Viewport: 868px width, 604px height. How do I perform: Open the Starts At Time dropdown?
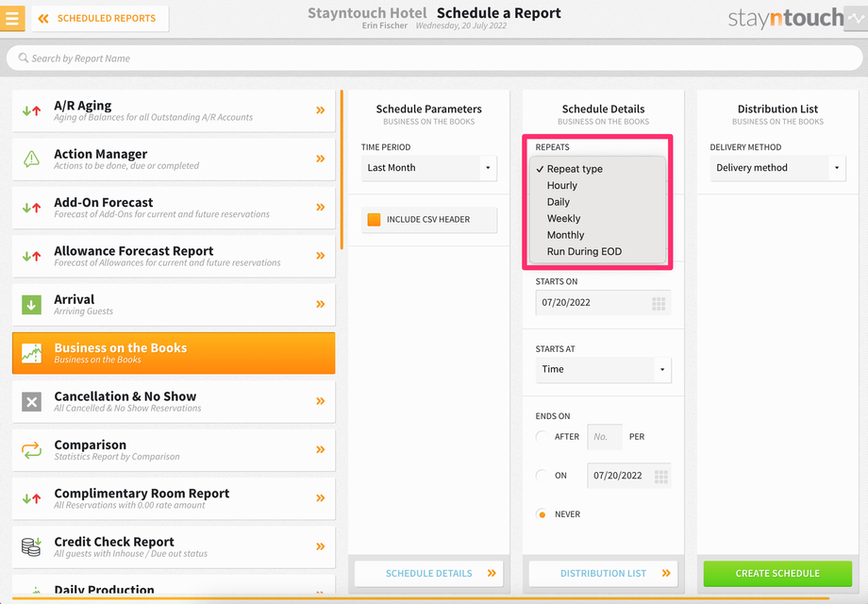click(603, 370)
